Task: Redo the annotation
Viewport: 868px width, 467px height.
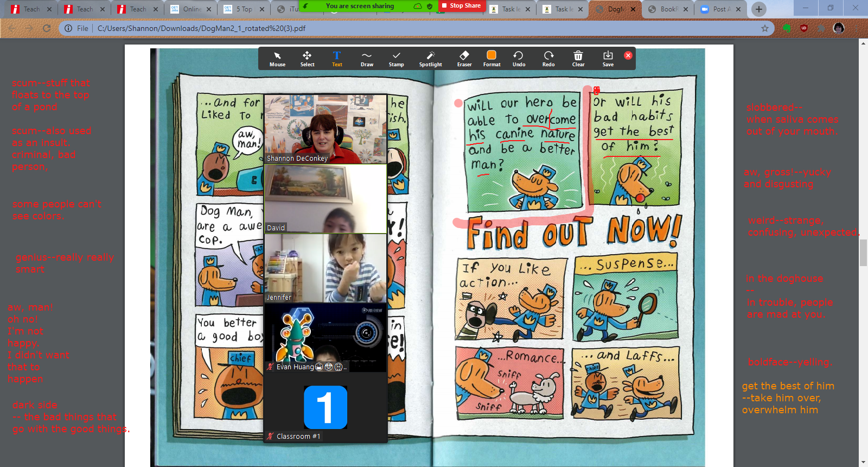Action: pyautogui.click(x=548, y=59)
